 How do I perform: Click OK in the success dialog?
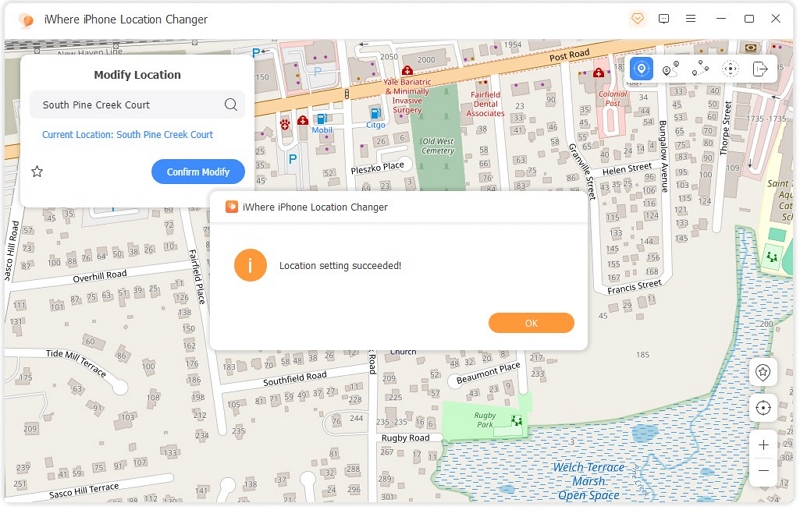[531, 323]
